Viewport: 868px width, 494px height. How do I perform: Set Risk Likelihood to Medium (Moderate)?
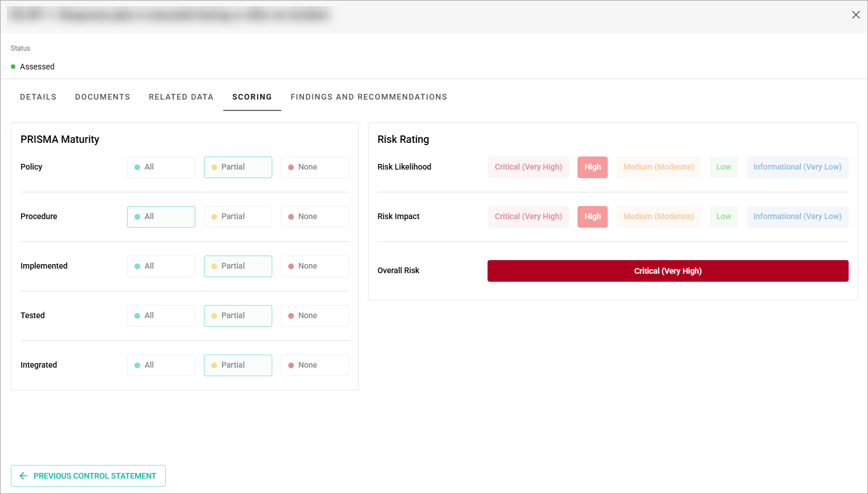(658, 167)
